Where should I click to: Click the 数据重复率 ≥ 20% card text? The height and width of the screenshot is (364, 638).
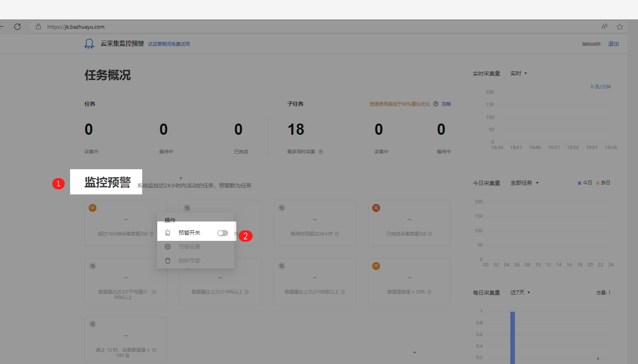point(406,292)
